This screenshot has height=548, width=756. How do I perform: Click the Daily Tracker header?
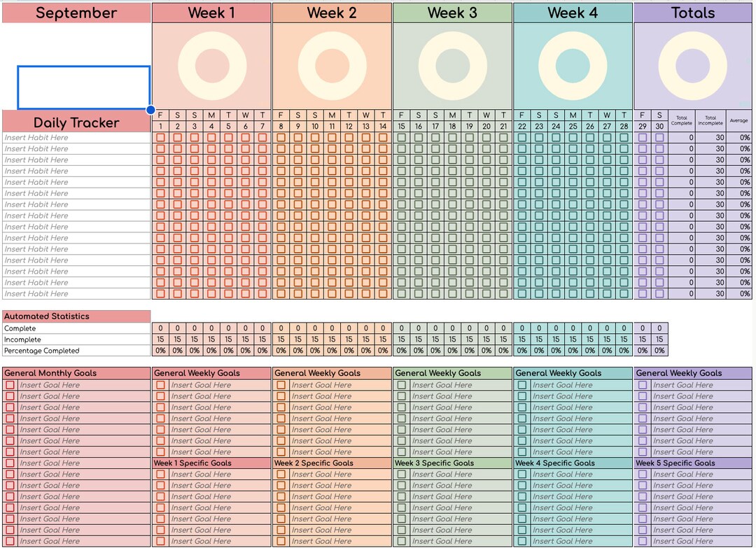point(76,122)
